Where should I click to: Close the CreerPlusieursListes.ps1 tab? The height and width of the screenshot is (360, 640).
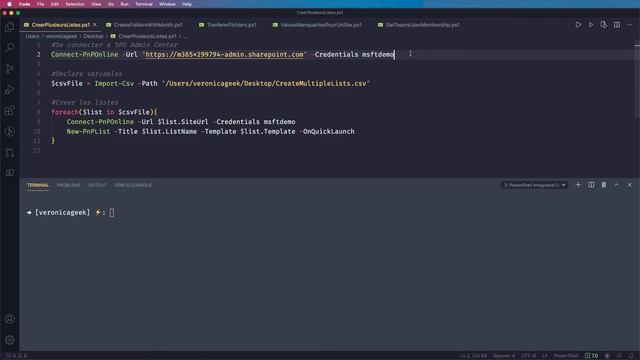click(x=95, y=25)
